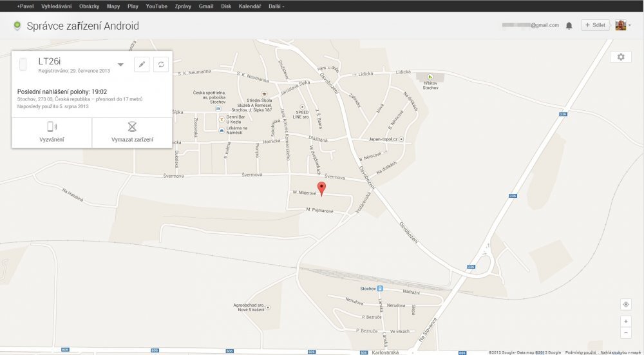Click Vymazat zařízení to erase device

[x=132, y=133]
